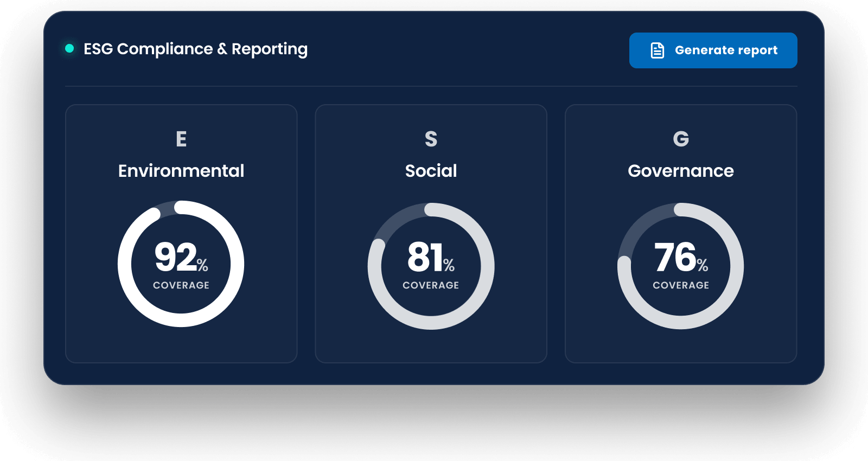Click the 92% Environmental coverage value
This screenshot has height=461, width=868.
(181, 257)
